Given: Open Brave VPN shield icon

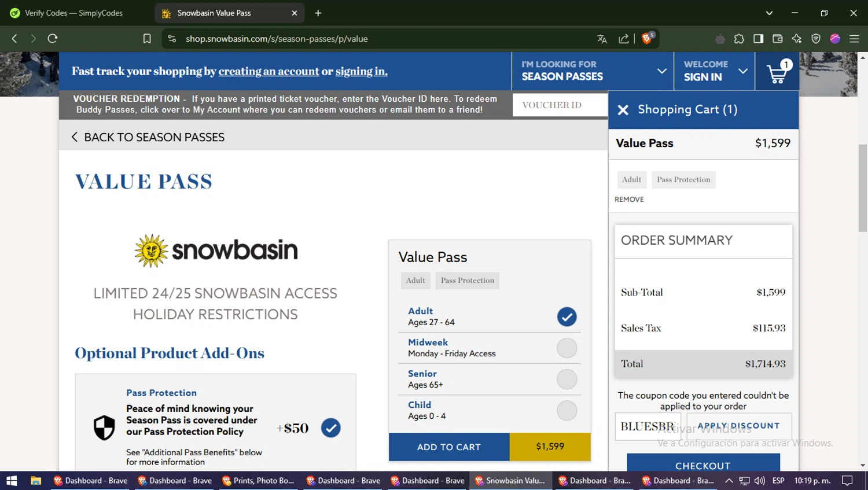Looking at the screenshot, I should tap(816, 39).
